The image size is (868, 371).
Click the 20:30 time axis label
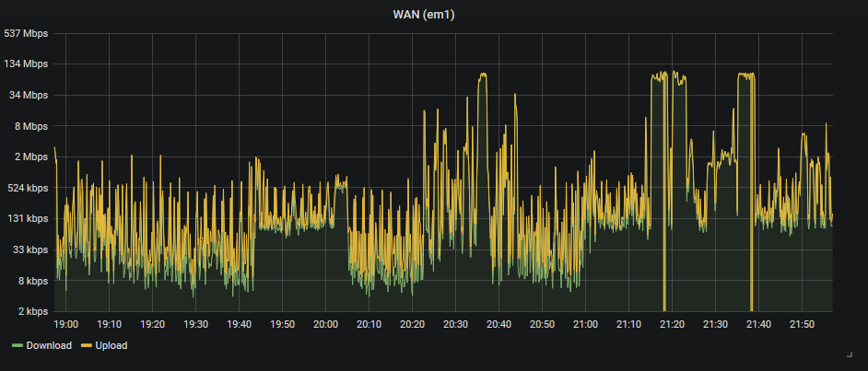pyautogui.click(x=455, y=325)
